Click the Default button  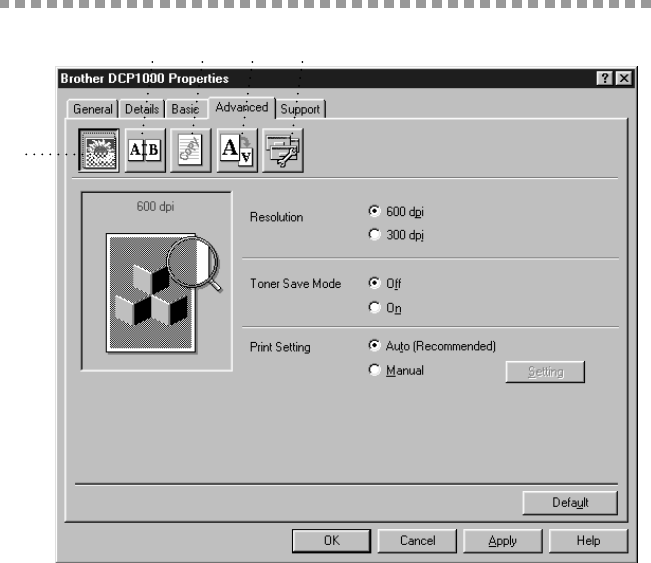tap(570, 503)
